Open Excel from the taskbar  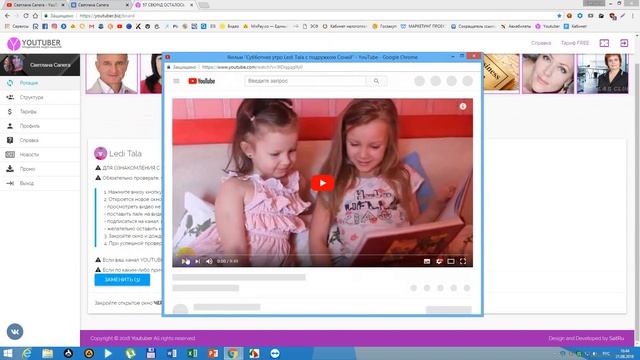(x=192, y=353)
